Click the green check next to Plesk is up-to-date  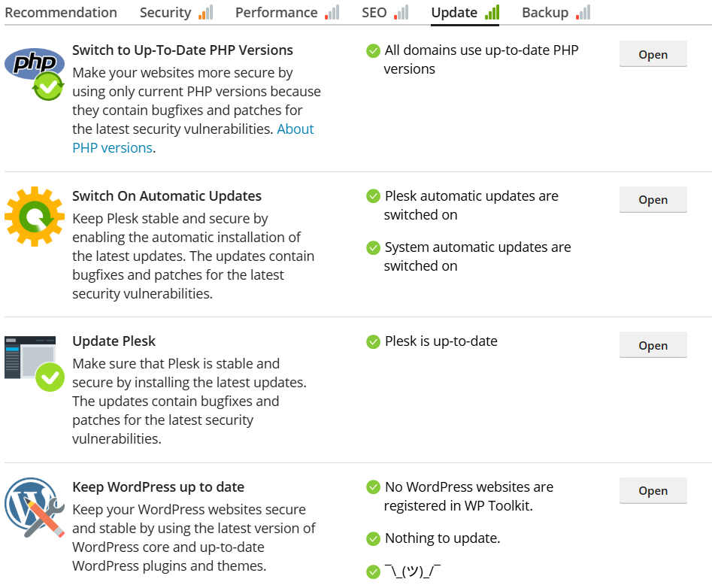[373, 341]
